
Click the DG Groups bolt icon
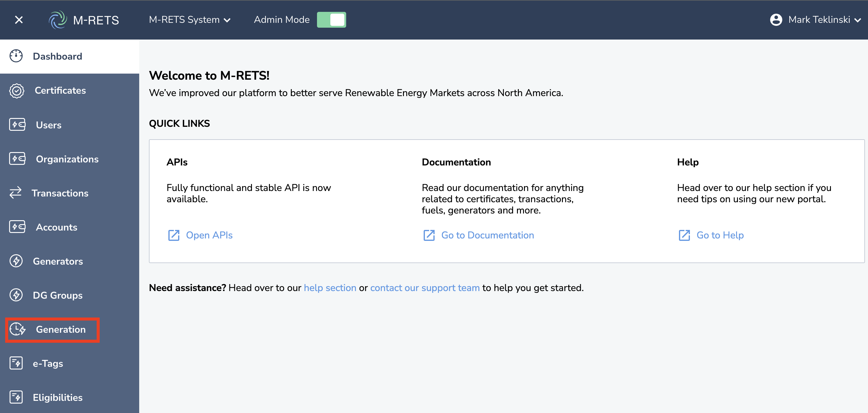click(16, 295)
